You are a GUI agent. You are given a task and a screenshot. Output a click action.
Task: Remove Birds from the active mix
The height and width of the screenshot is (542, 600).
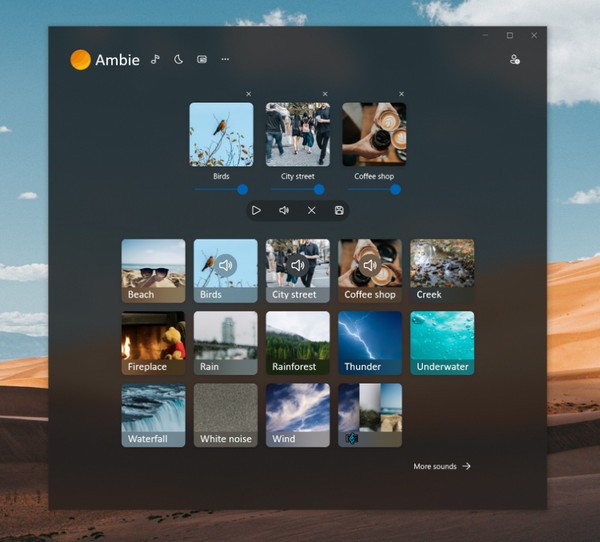pos(248,94)
